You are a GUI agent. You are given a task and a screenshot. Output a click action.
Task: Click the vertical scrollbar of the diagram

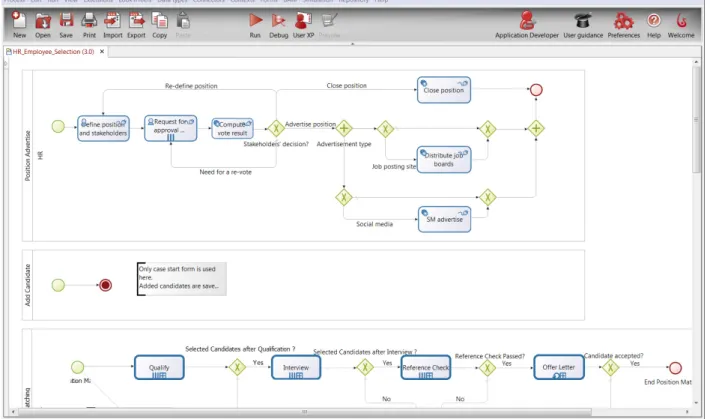point(696,120)
